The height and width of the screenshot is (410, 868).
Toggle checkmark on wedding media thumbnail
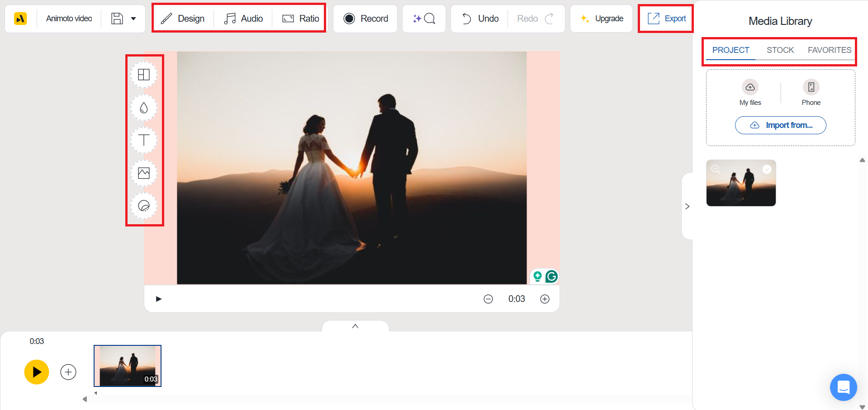[767, 169]
